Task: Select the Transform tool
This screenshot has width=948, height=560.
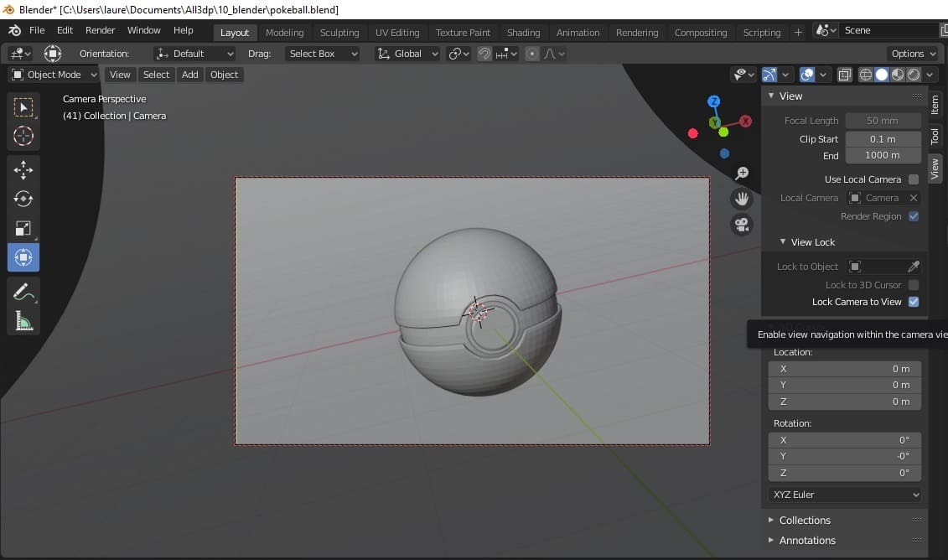Action: click(x=23, y=257)
